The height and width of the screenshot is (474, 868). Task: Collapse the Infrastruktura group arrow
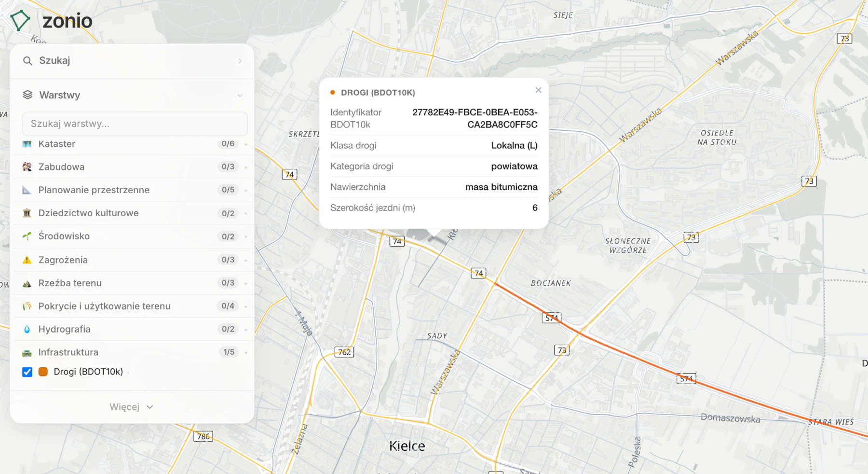246,353
